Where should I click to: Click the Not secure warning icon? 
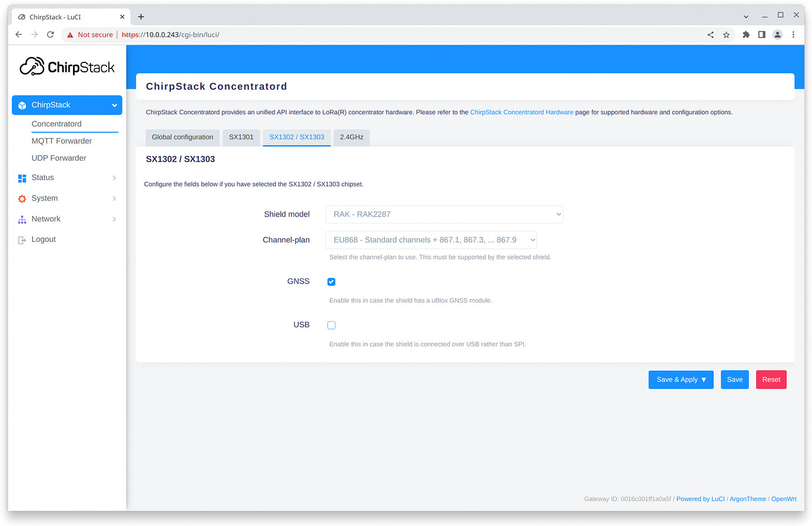(x=70, y=35)
